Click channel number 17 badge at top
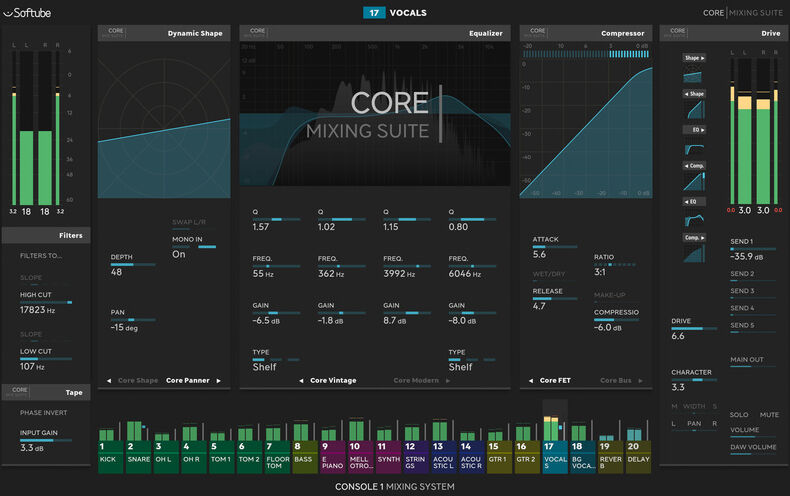Viewport: 790px width, 496px height. [x=374, y=13]
